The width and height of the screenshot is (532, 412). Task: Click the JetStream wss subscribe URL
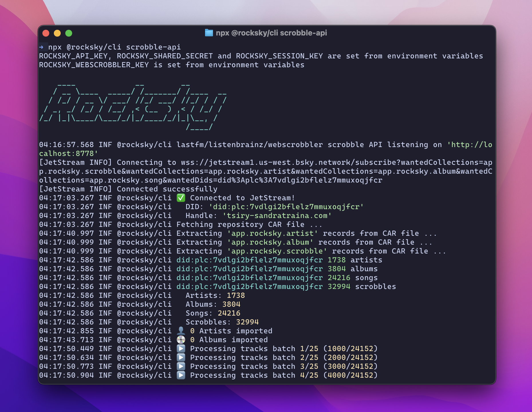(301, 162)
